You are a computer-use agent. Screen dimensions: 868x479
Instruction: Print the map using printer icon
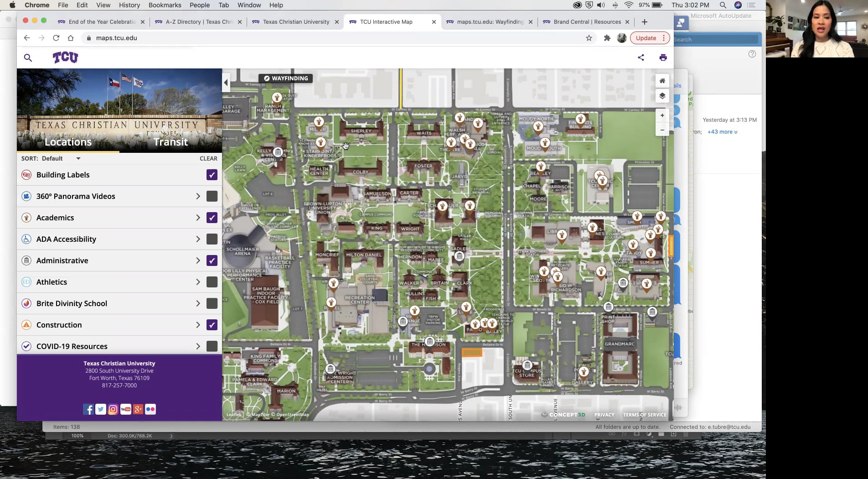(x=663, y=57)
